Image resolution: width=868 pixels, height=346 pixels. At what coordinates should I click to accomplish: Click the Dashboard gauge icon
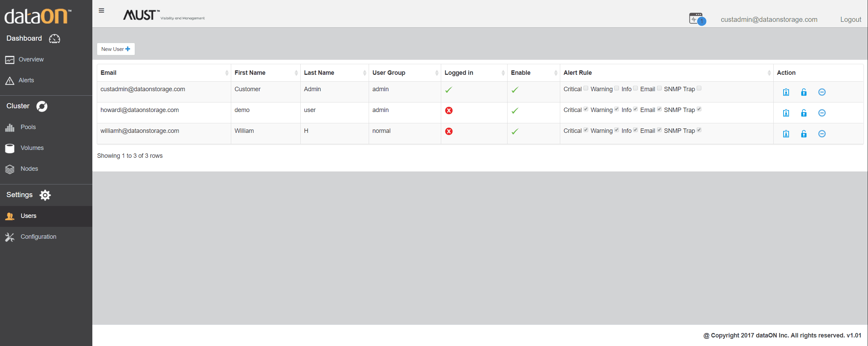(x=54, y=39)
